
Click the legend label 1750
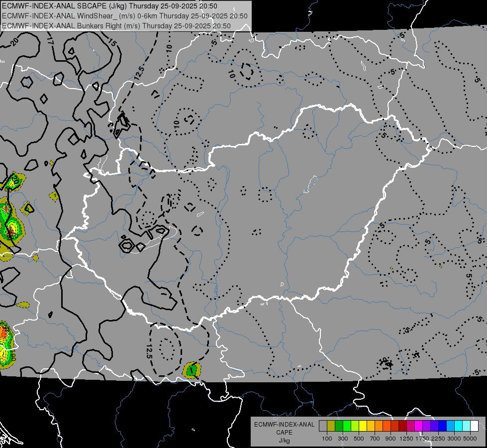click(x=422, y=439)
